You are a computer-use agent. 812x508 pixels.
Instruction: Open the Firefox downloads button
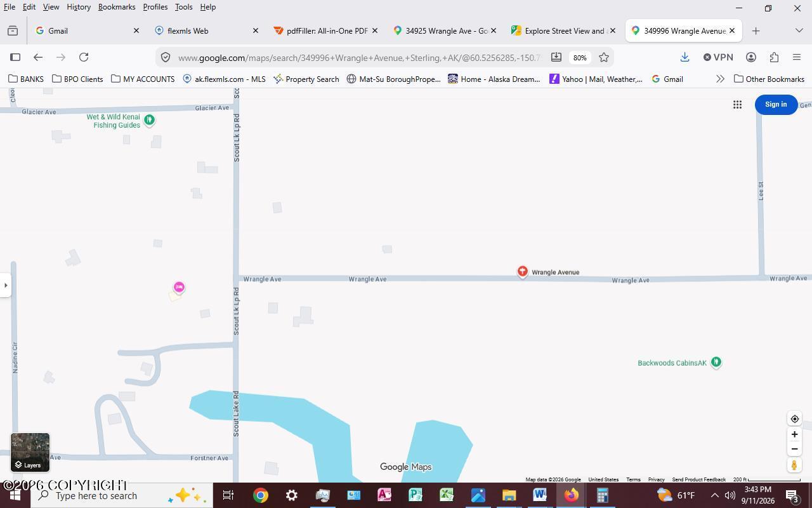click(684, 57)
